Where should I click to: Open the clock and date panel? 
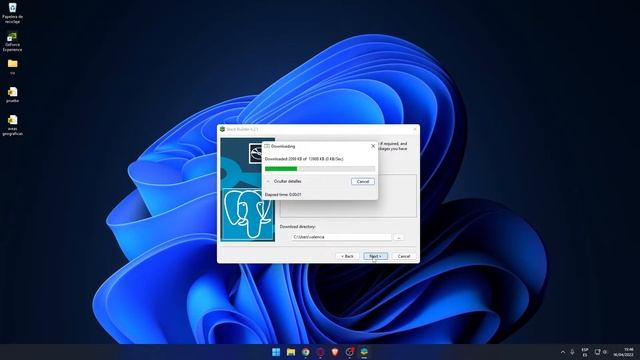[623, 352]
